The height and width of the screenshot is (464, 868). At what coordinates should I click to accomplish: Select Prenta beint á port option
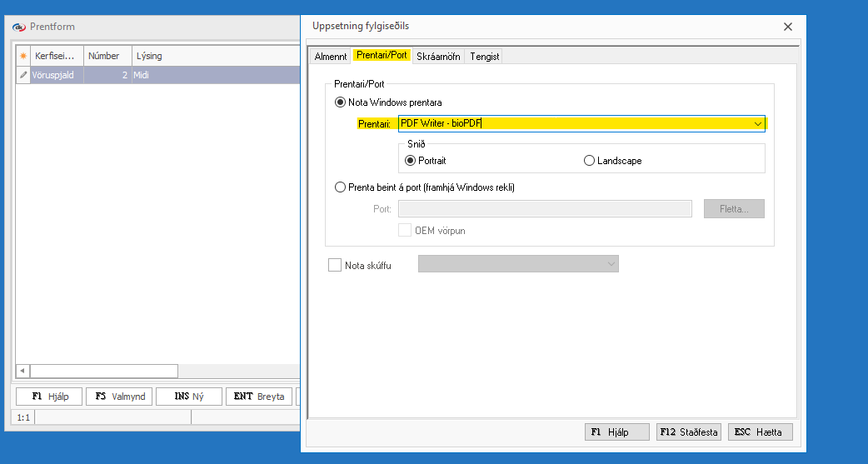340,187
